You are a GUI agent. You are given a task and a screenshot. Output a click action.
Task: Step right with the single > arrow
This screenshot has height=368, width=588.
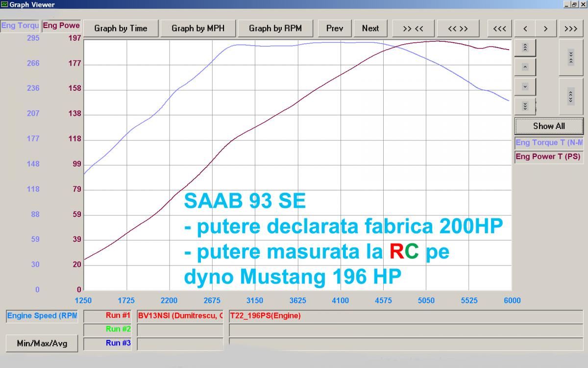pyautogui.click(x=545, y=28)
